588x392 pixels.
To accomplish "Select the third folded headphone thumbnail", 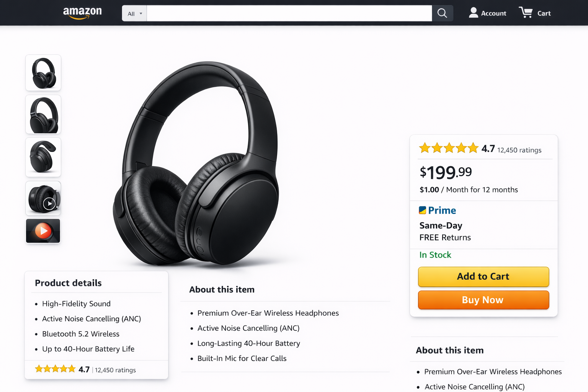I will coord(43,157).
